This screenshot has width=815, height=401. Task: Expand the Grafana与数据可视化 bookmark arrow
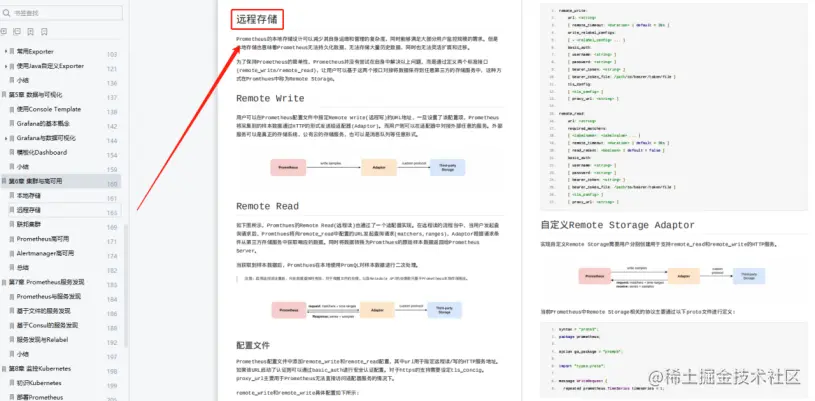tap(6, 138)
